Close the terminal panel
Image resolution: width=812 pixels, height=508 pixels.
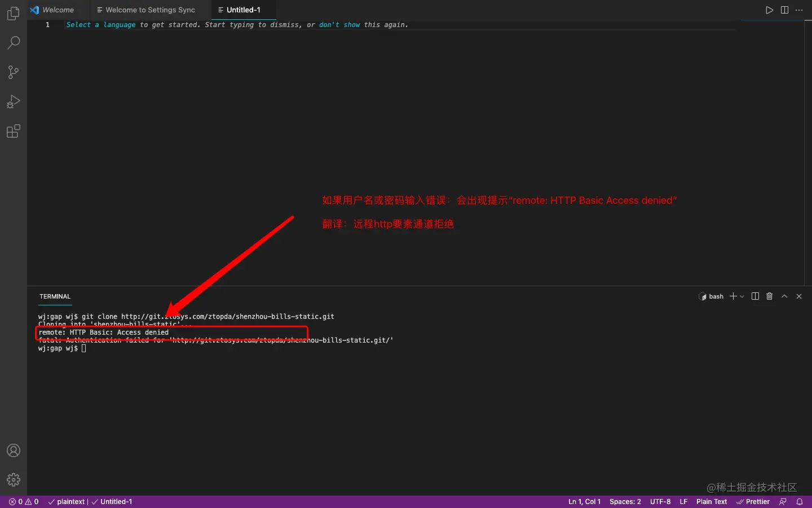click(x=799, y=296)
